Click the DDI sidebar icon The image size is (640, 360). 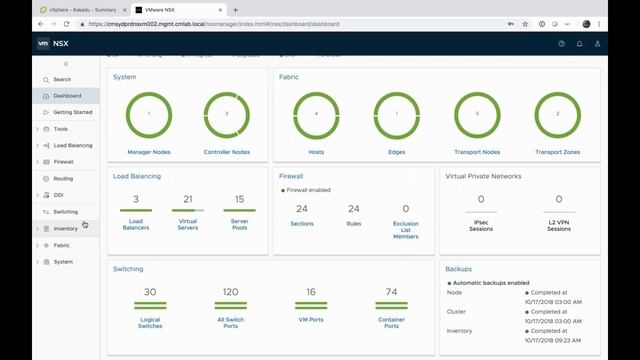pyautogui.click(x=46, y=195)
